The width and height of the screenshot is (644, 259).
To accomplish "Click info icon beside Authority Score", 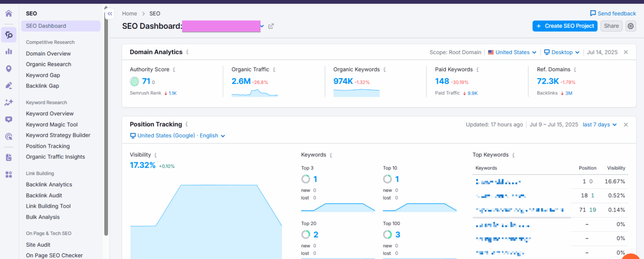I will point(174,70).
